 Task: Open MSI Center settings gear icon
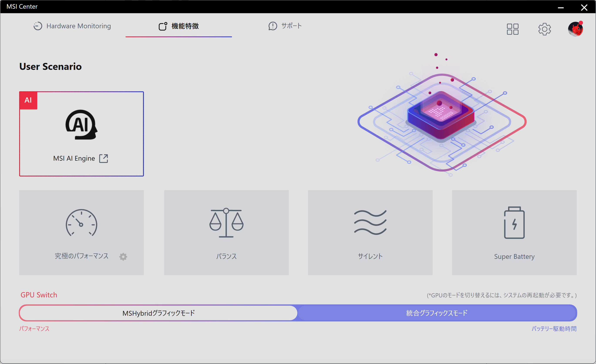point(545,29)
